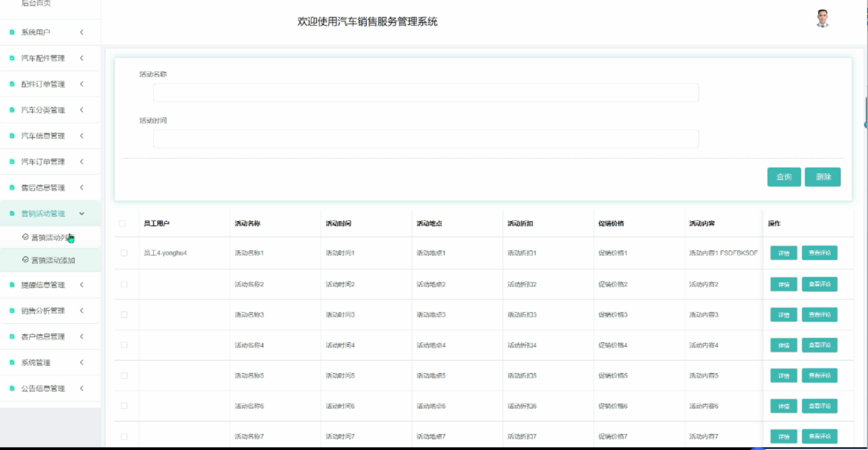
Task: Click the 活动折扣 column header
Action: tap(520, 224)
